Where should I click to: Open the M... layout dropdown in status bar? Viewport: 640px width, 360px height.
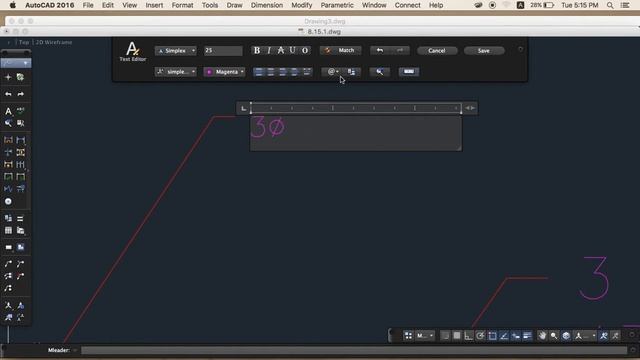[x=424, y=336]
